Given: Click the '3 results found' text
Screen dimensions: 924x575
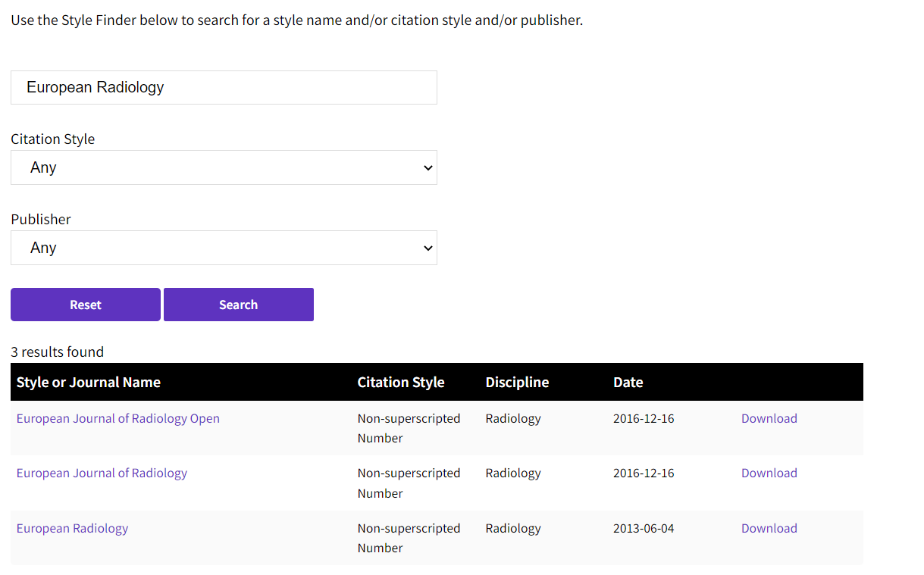Looking at the screenshot, I should pyautogui.click(x=57, y=352).
